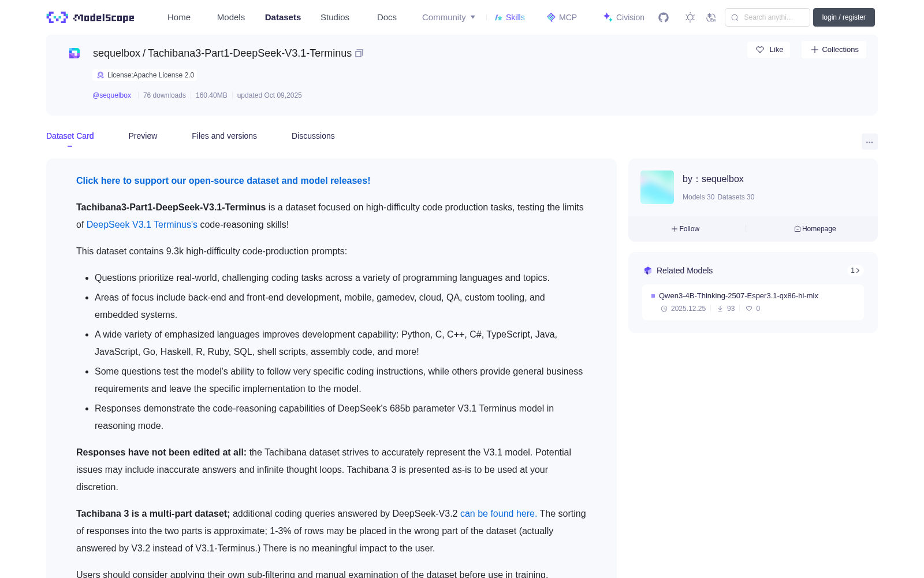The image size is (924, 578).
Task: Click the dataset avatar icon beside the title
Action: [74, 53]
